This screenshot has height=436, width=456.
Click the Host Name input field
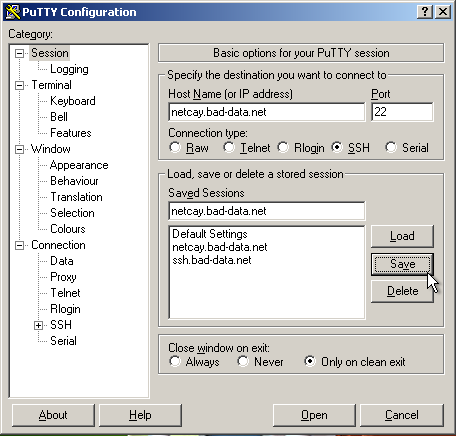click(x=267, y=112)
